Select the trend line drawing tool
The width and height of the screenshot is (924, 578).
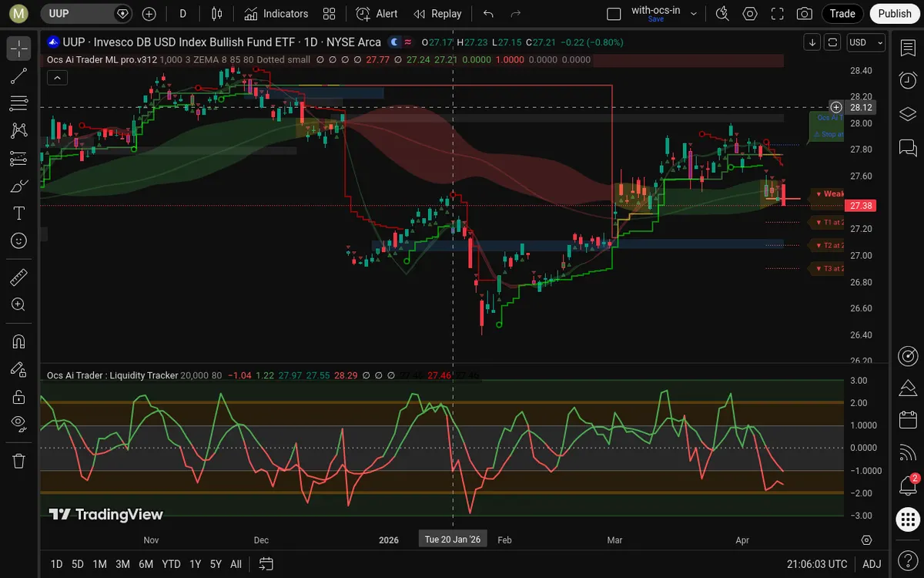(x=19, y=76)
